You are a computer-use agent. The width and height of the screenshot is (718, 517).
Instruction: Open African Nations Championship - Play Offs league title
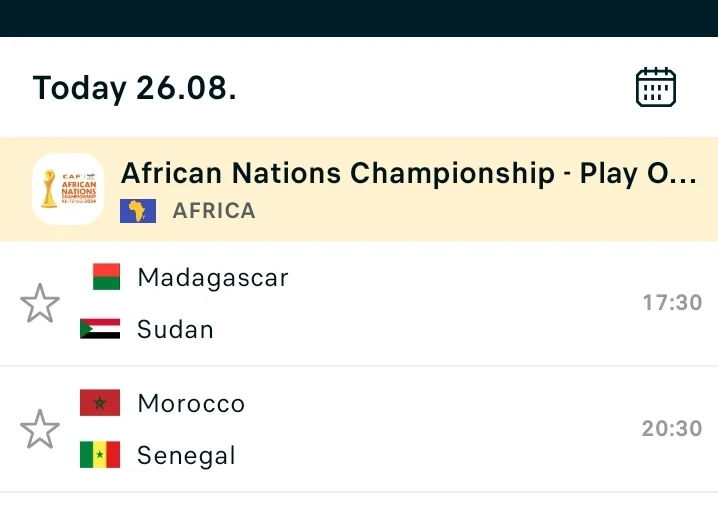click(x=409, y=174)
